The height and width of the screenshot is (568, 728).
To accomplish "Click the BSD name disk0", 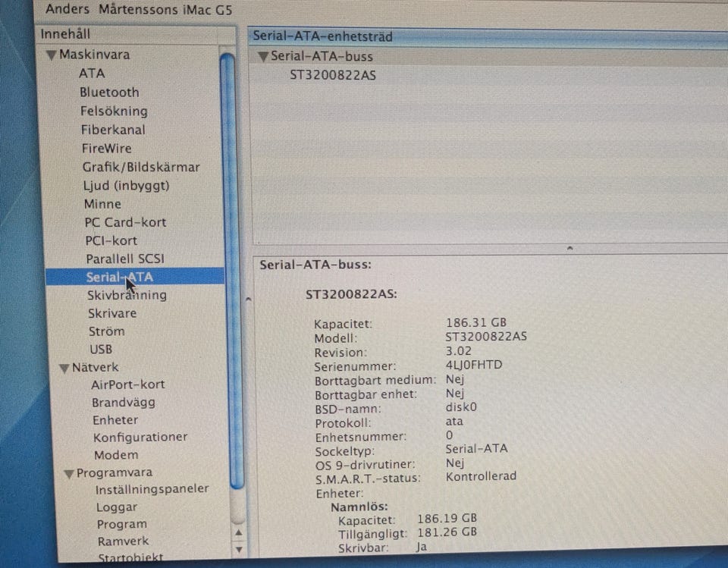I will pos(461,406).
